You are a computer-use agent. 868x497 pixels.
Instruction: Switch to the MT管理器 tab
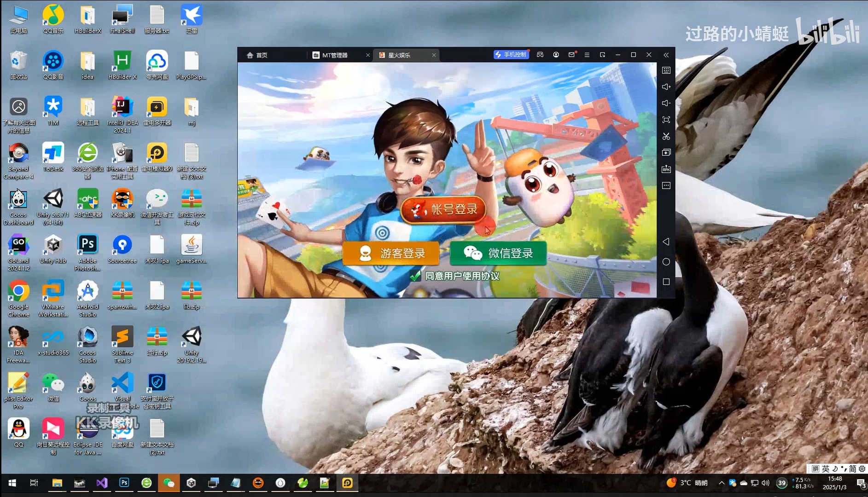click(x=335, y=55)
